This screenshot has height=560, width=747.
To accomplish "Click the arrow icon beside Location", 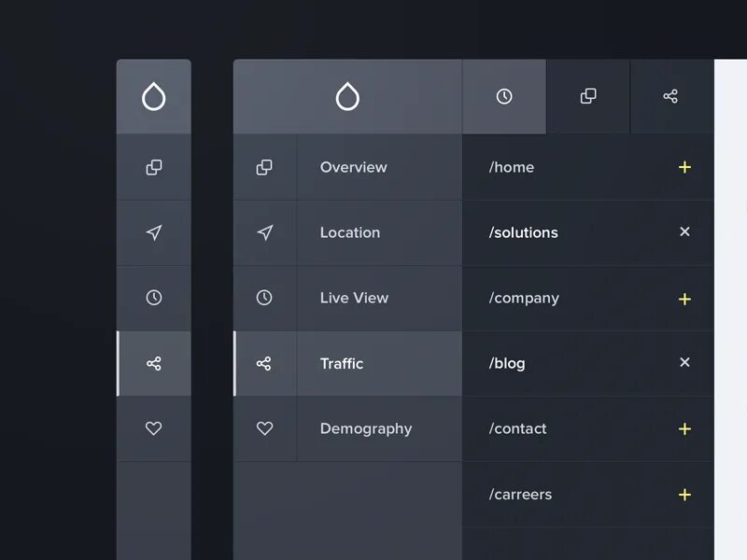I will pos(265,232).
